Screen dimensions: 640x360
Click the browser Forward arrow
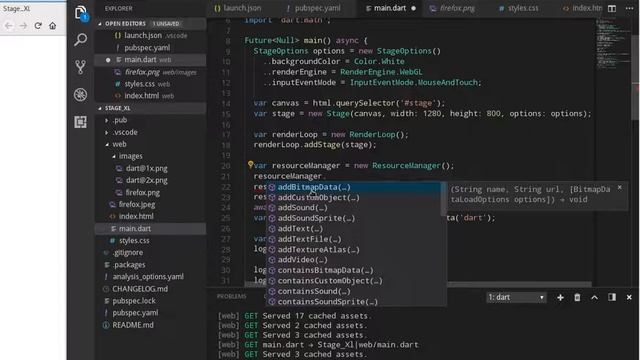[23, 26]
